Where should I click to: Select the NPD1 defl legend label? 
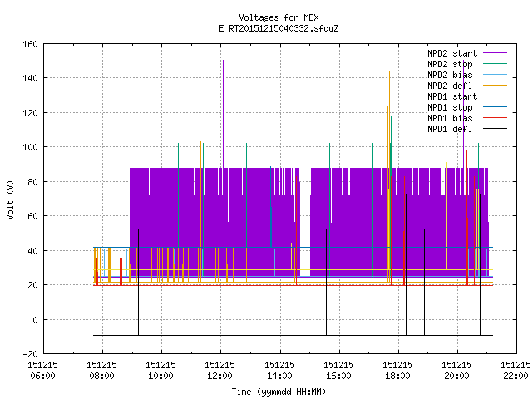[450, 129]
